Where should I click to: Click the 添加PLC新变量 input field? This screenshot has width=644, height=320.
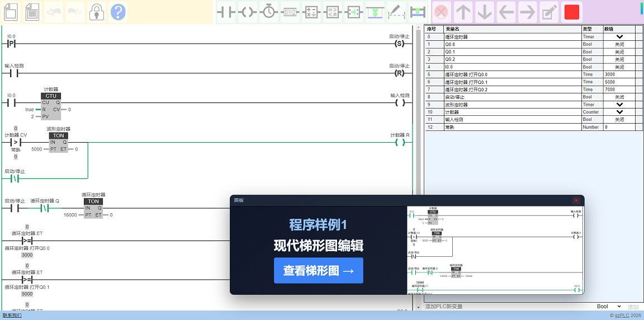tap(509, 307)
